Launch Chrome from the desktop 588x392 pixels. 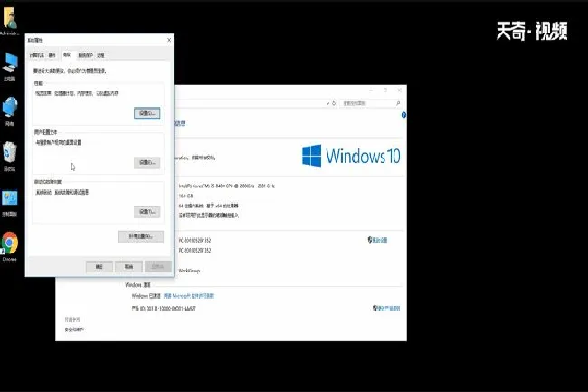click(9, 246)
